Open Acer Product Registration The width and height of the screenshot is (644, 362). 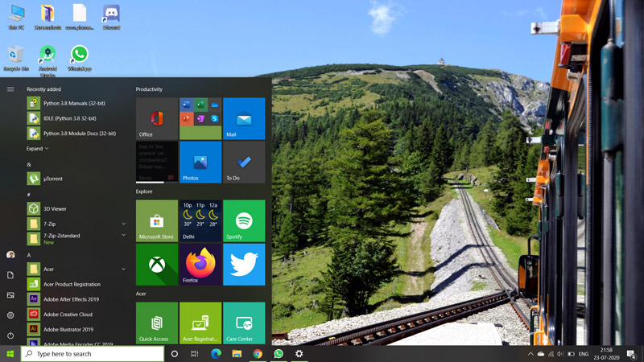coord(76,284)
